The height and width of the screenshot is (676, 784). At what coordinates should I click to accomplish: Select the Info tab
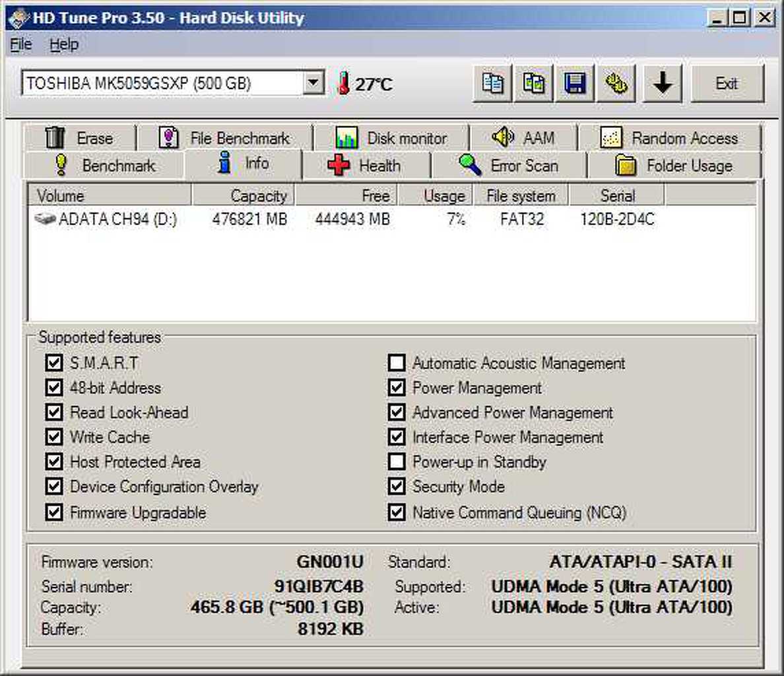pyautogui.click(x=244, y=164)
